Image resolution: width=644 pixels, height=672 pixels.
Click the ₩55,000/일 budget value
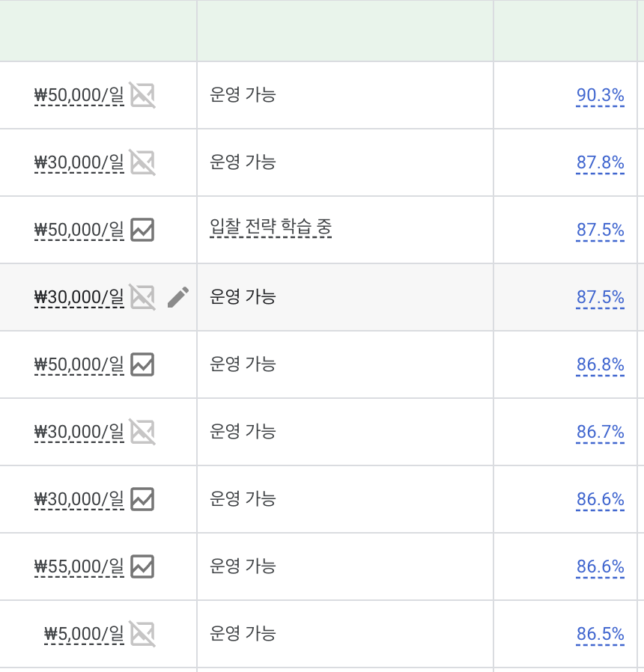click(x=79, y=566)
